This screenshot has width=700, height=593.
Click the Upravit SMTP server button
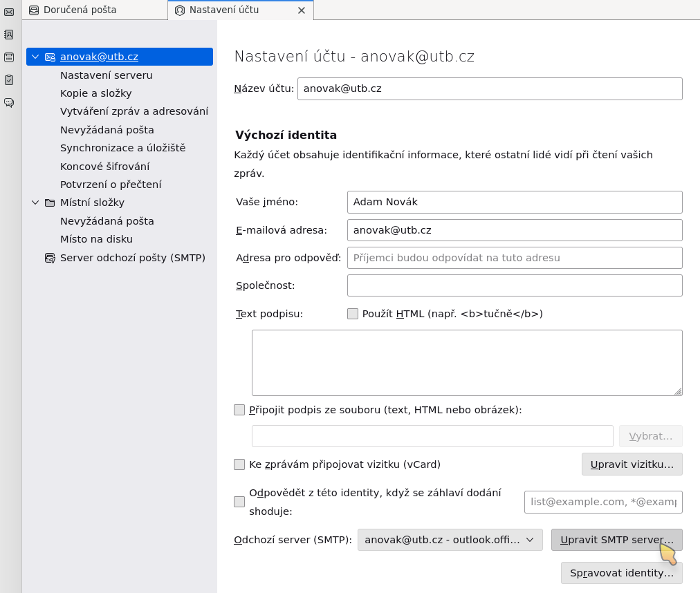[x=616, y=540]
